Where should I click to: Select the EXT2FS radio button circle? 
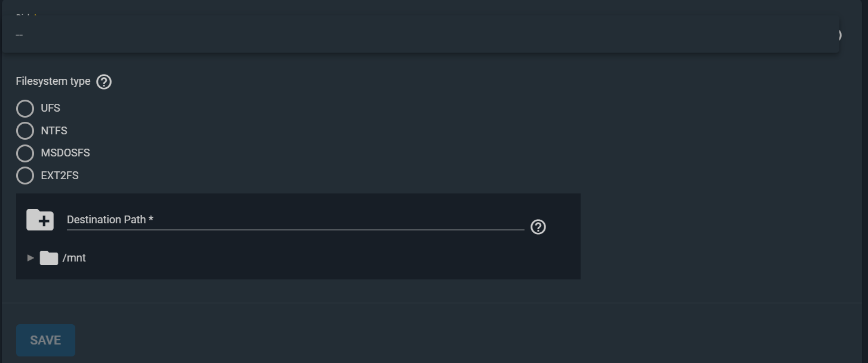[x=25, y=176]
